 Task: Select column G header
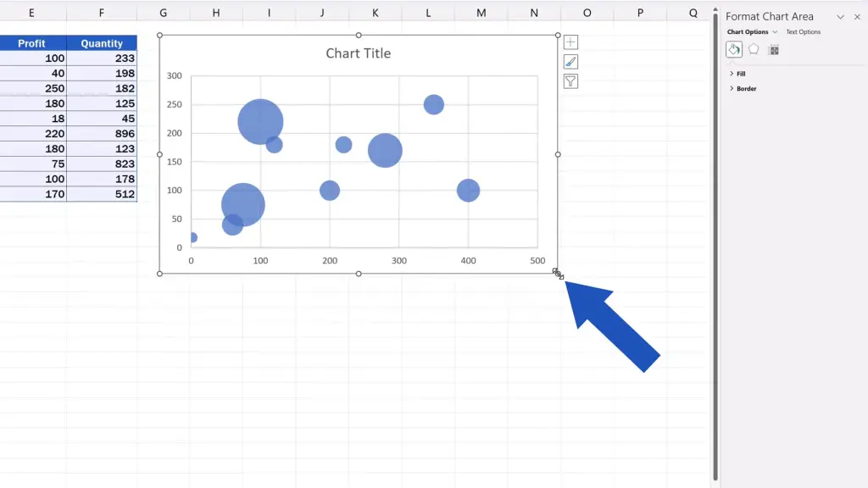(163, 13)
